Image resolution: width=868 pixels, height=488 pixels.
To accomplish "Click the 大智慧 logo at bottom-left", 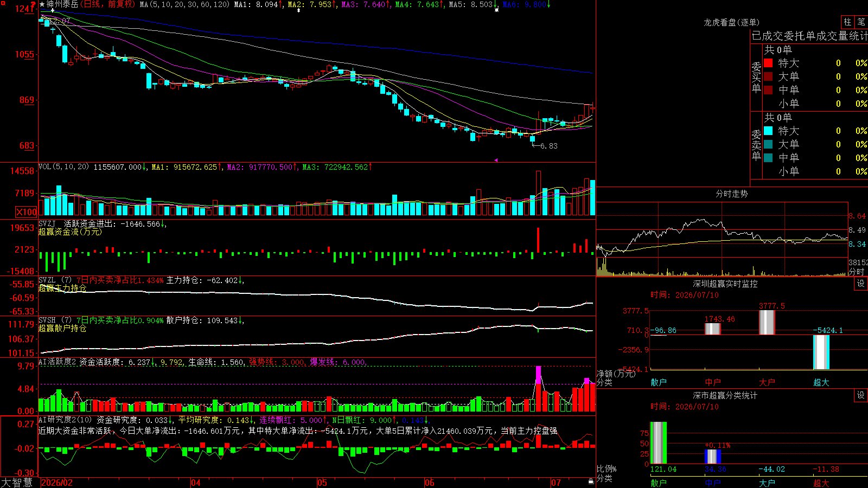I will click(x=17, y=482).
